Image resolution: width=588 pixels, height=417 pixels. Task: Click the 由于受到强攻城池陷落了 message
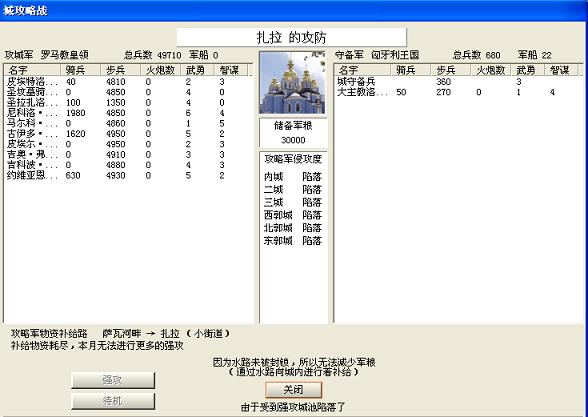pyautogui.click(x=293, y=407)
